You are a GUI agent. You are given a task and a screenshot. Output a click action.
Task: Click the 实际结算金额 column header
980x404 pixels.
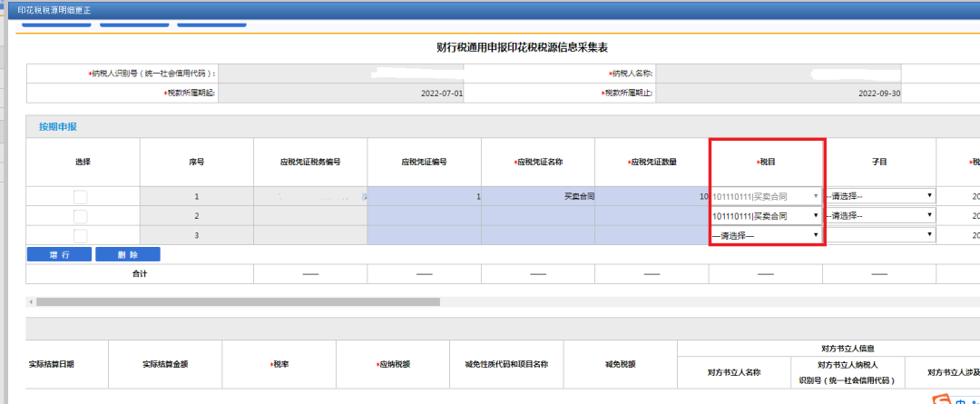point(165,364)
